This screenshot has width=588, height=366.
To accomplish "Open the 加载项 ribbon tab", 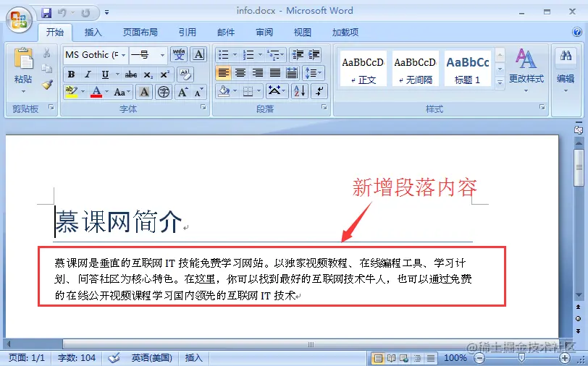I will pos(345,33).
